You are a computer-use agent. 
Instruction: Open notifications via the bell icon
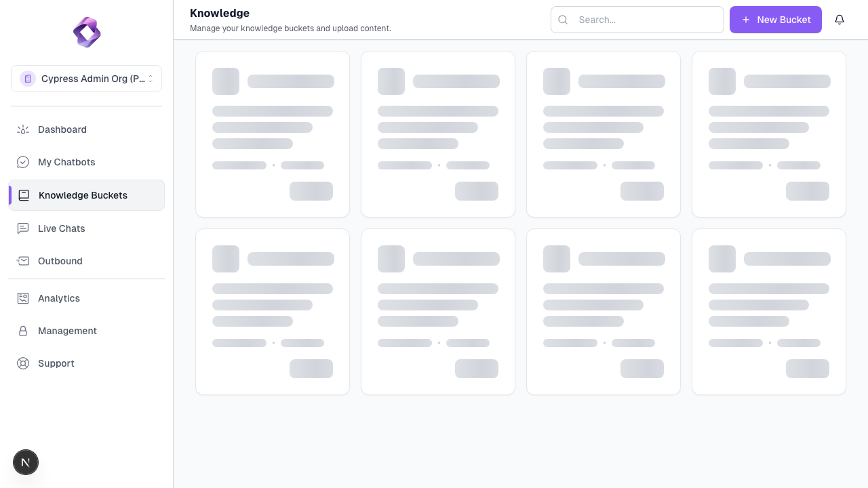[x=840, y=20]
